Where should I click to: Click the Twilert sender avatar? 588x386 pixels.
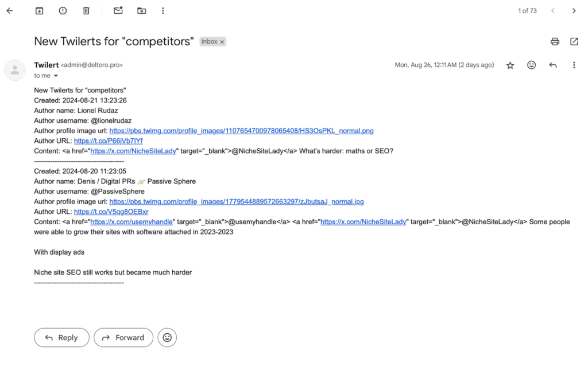click(x=15, y=70)
